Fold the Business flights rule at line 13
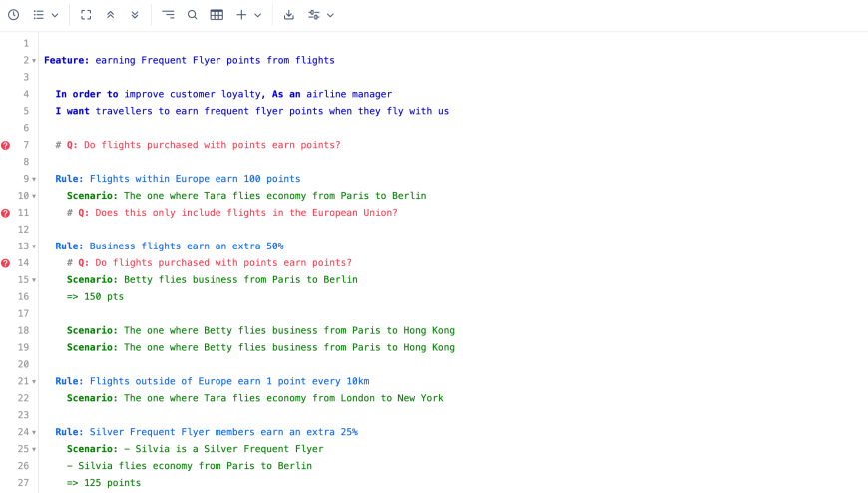868x493 pixels. pos(35,246)
